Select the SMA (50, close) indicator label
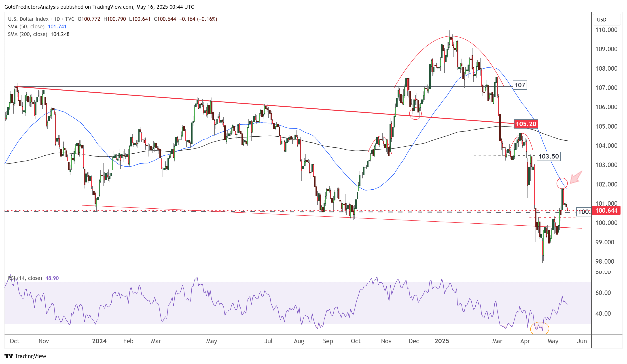 (26, 27)
